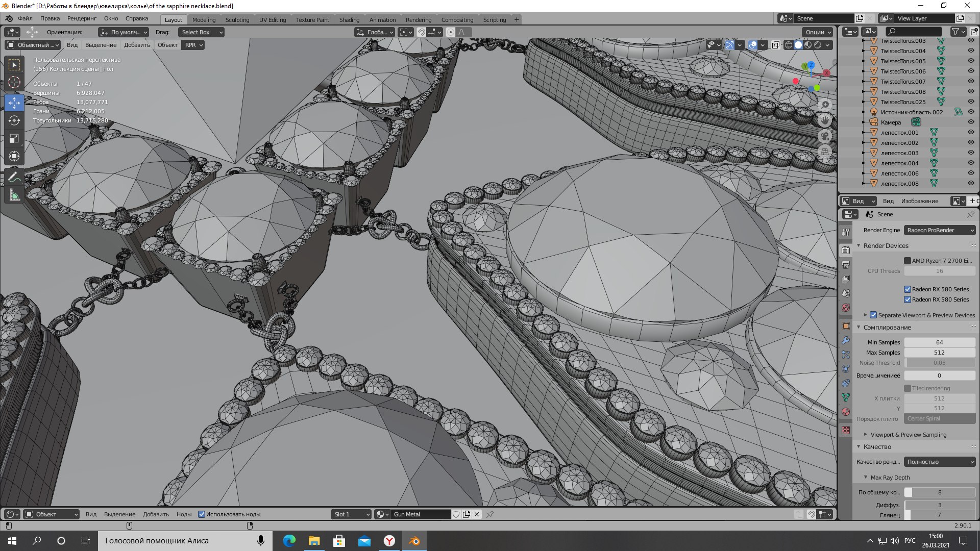This screenshot has height=551, width=980.
Task: Toggle fake user shield for Gun Metal
Action: (456, 514)
